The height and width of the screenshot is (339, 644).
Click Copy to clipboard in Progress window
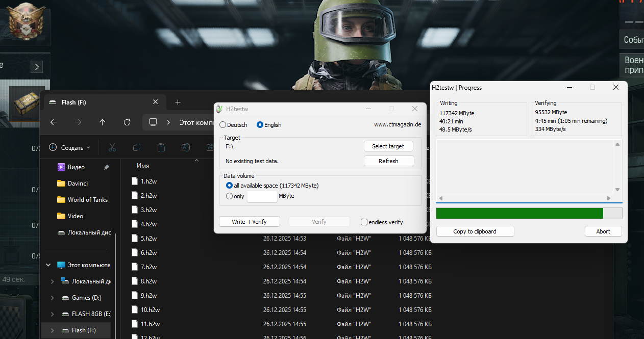475,231
